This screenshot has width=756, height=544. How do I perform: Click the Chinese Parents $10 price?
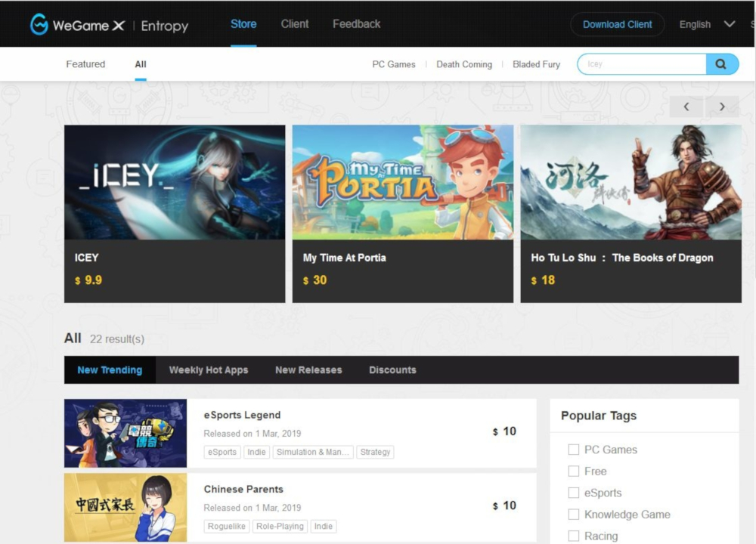[x=504, y=505]
